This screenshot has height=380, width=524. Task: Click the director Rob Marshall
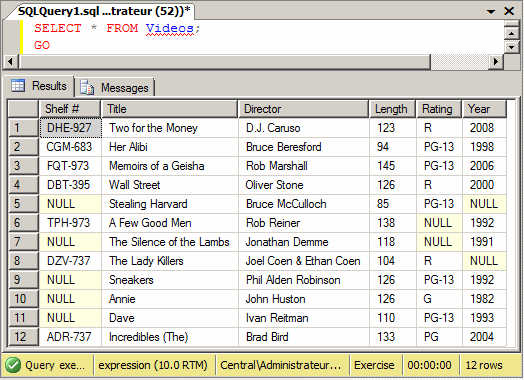coord(277,166)
